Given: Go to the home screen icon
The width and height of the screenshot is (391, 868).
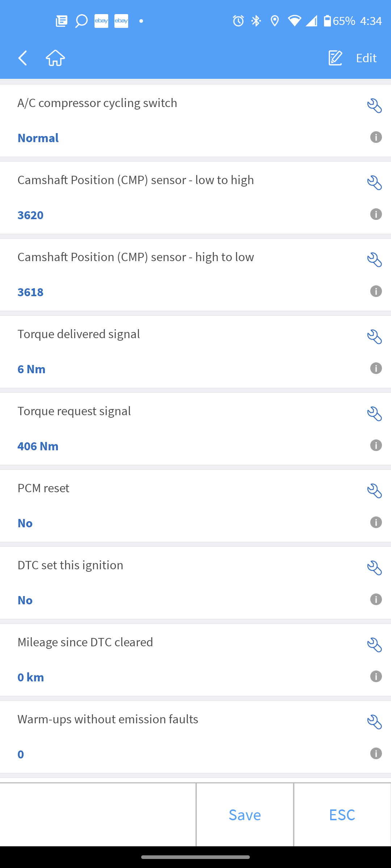Looking at the screenshot, I should 55,58.
